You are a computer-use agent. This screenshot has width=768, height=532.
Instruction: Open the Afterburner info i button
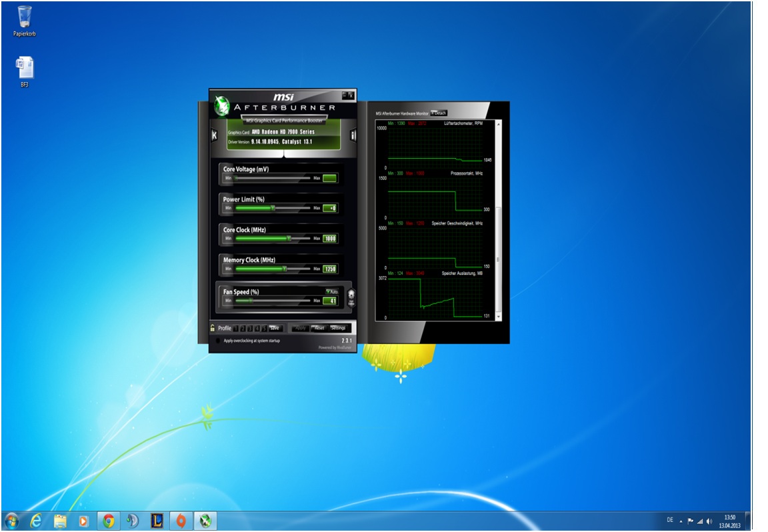click(353, 136)
